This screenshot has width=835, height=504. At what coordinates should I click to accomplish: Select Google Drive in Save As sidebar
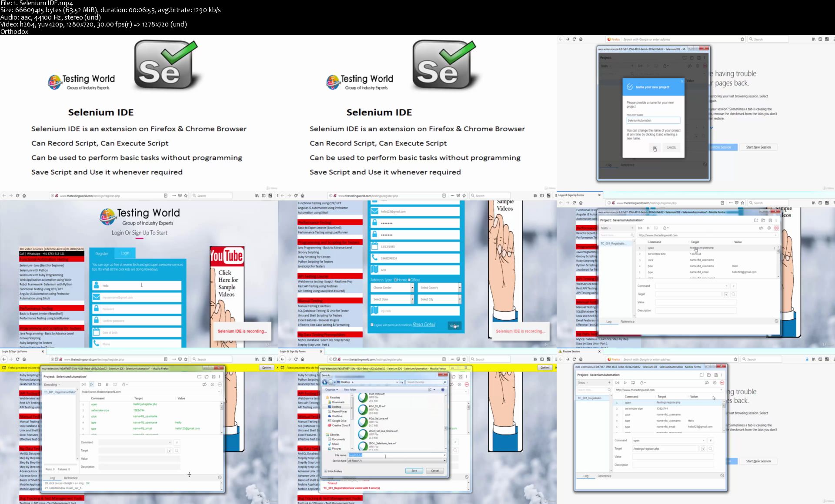pos(337,421)
